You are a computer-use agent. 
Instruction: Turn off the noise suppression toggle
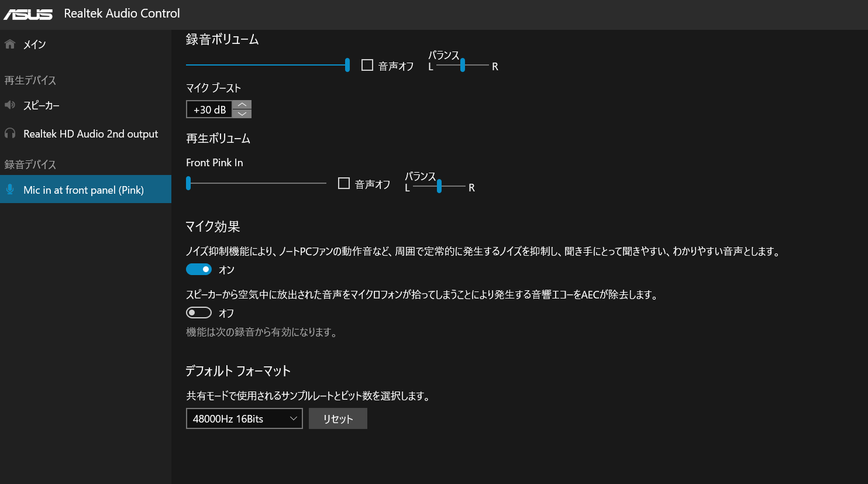(199, 269)
